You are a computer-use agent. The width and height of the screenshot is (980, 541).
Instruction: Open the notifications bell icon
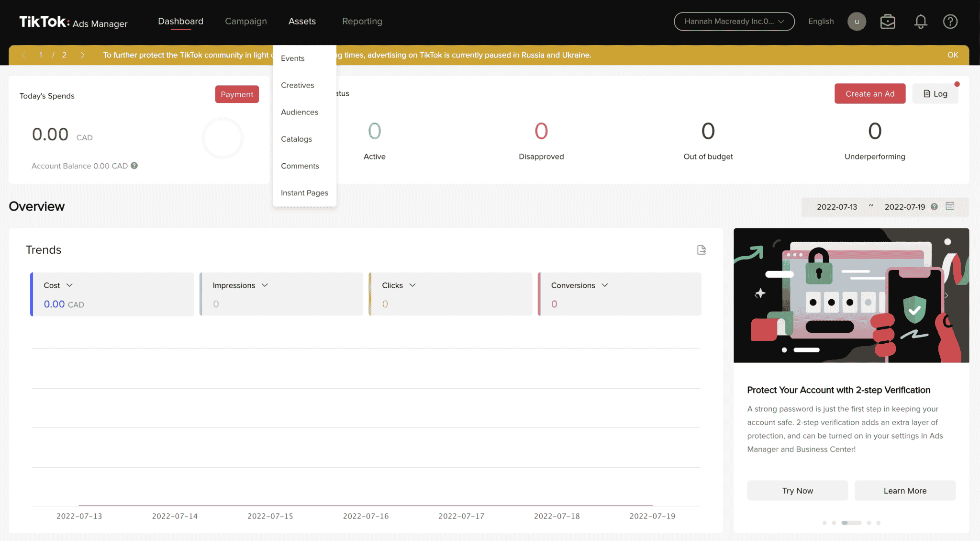[x=921, y=22]
